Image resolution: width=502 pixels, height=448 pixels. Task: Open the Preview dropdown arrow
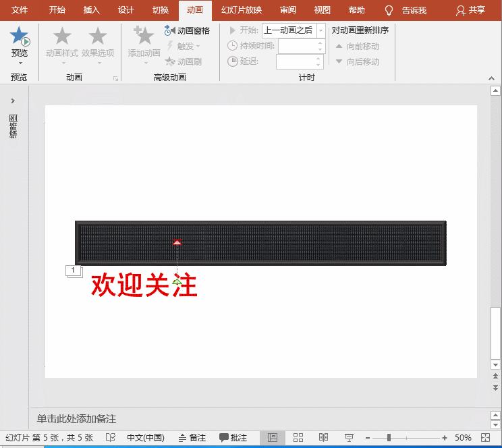point(20,63)
